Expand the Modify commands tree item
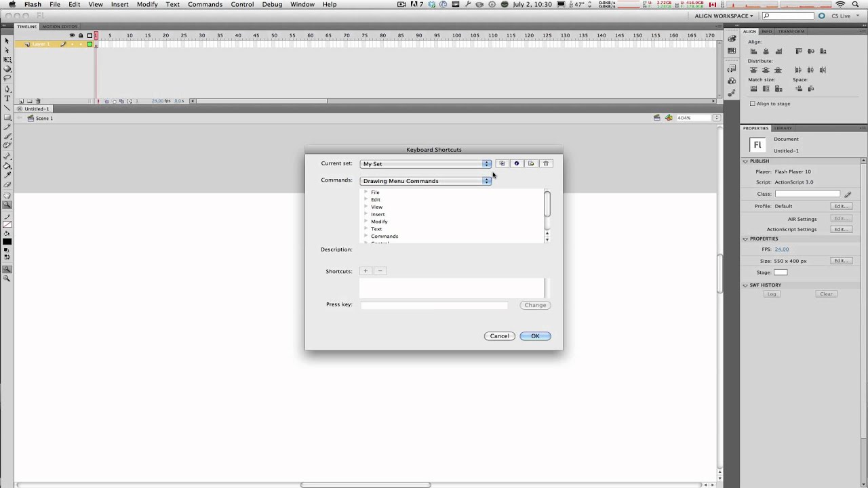Image resolution: width=868 pixels, height=488 pixels. pyautogui.click(x=366, y=221)
